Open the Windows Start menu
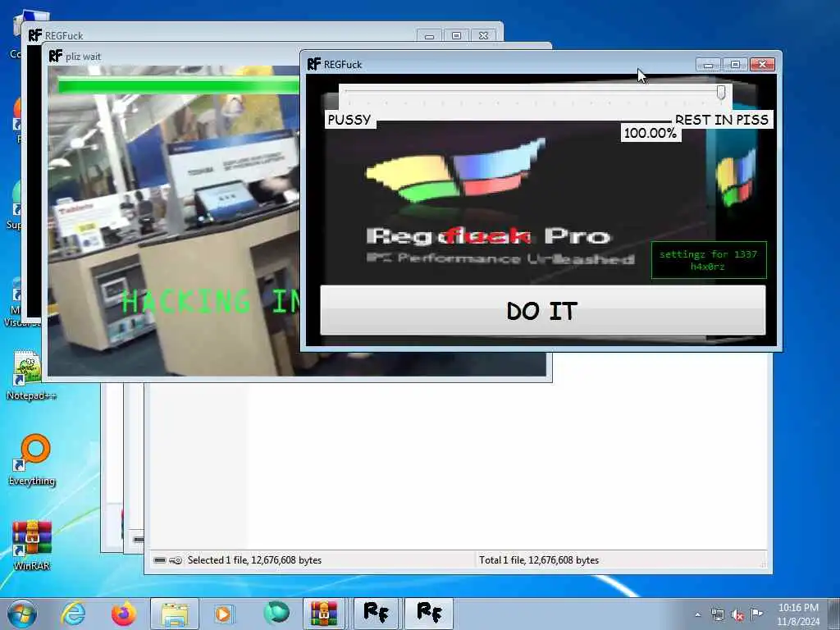The width and height of the screenshot is (840, 630). point(21,614)
